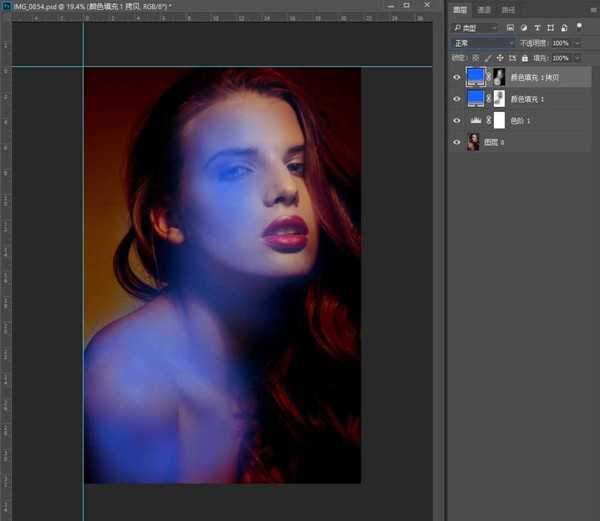This screenshot has width=600, height=521.
Task: Toggle the layer filter on/off switch
Action: (579, 27)
